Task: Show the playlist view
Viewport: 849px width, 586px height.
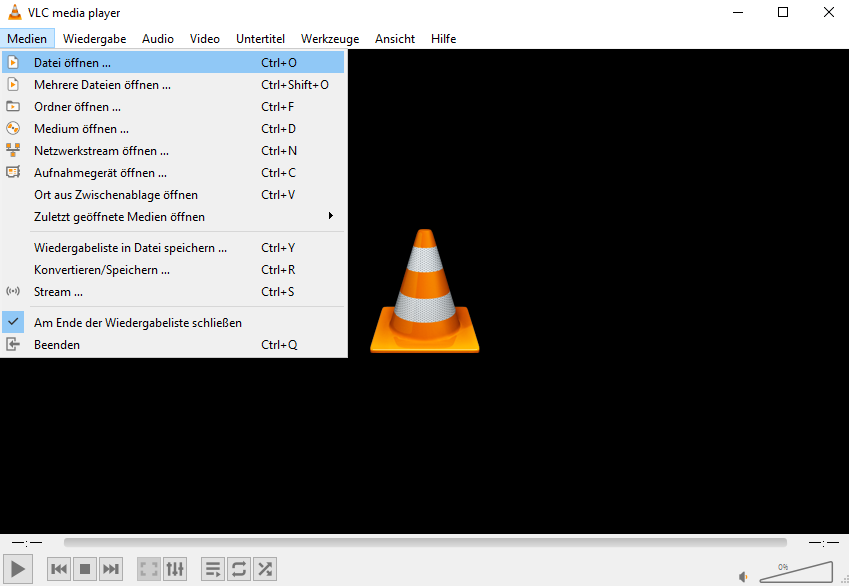Action: (x=212, y=569)
